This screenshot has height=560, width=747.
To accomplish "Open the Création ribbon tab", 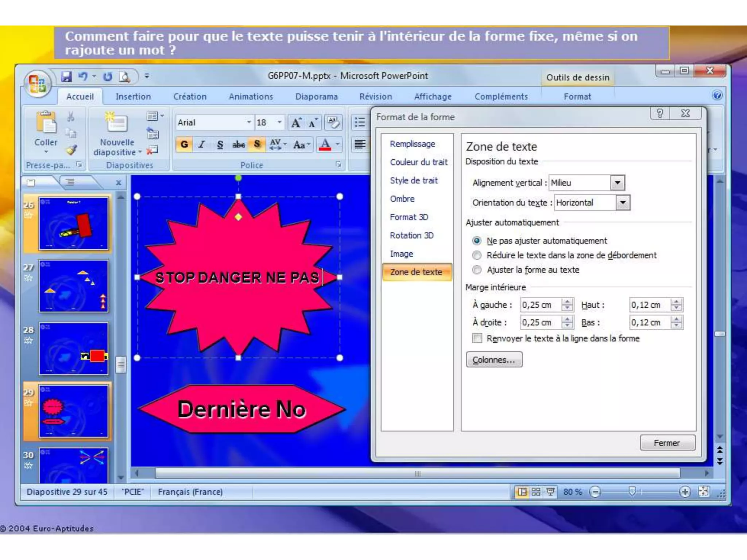I will [x=190, y=97].
